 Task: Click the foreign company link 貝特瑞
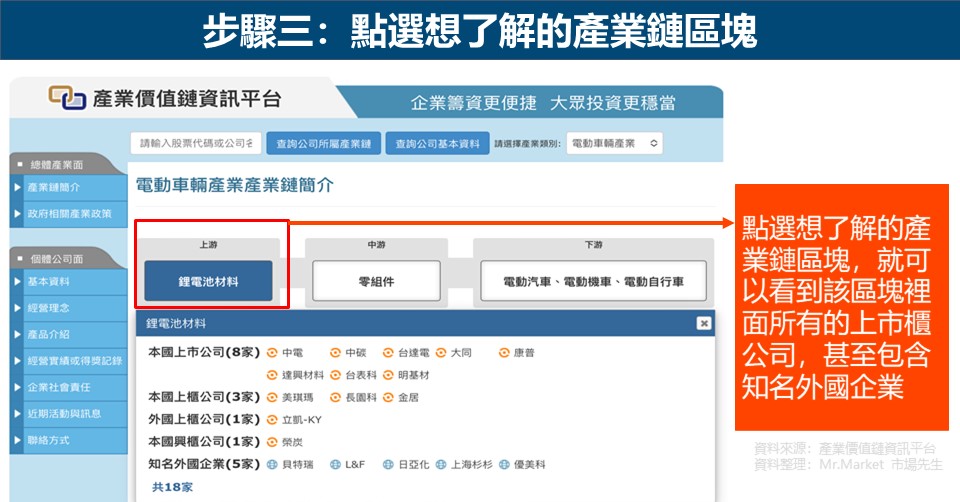[x=298, y=464]
